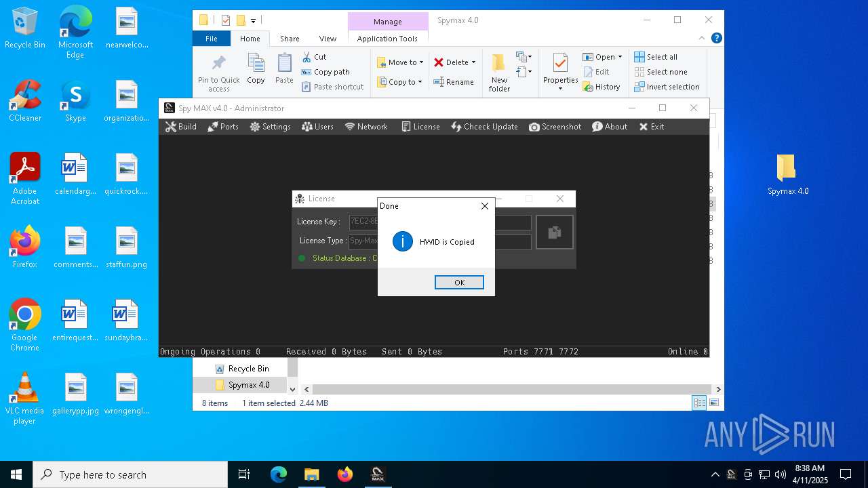Click Invert selection in the ribbon
868x488 pixels.
click(x=667, y=87)
